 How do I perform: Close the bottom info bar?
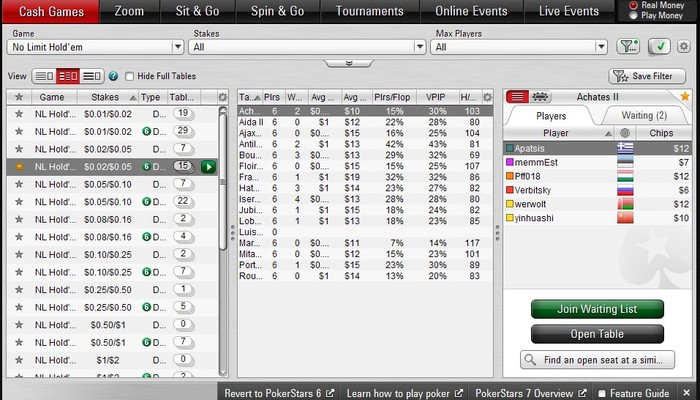(686, 393)
